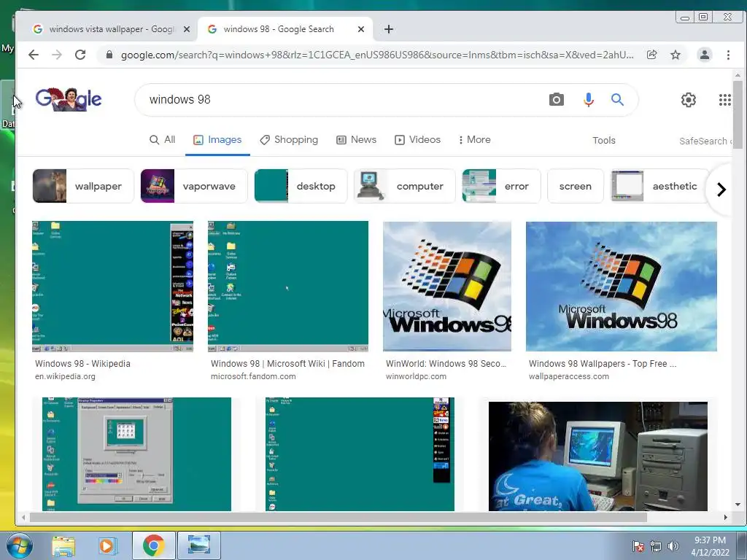Click the red flag security alert tray icon
This screenshot has height=560, width=747.
click(638, 546)
